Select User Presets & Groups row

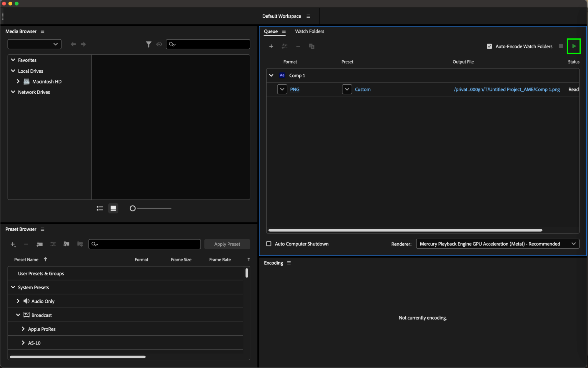(x=126, y=273)
